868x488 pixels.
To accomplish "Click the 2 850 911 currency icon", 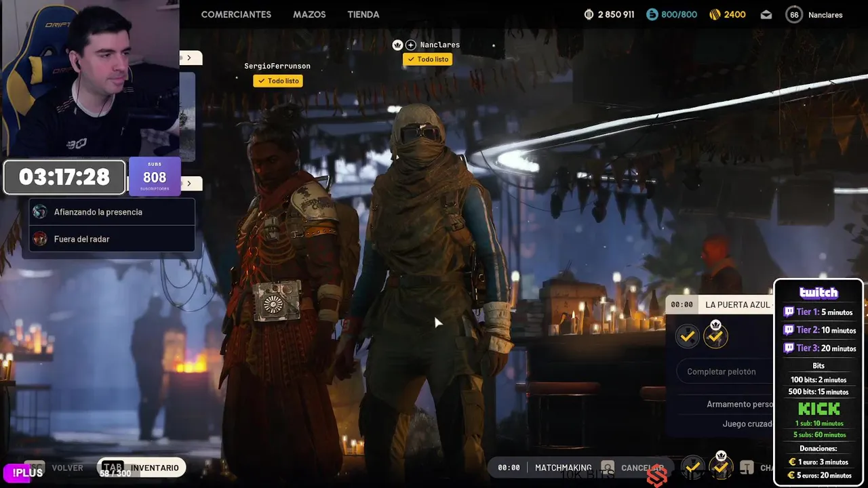I will coord(589,14).
